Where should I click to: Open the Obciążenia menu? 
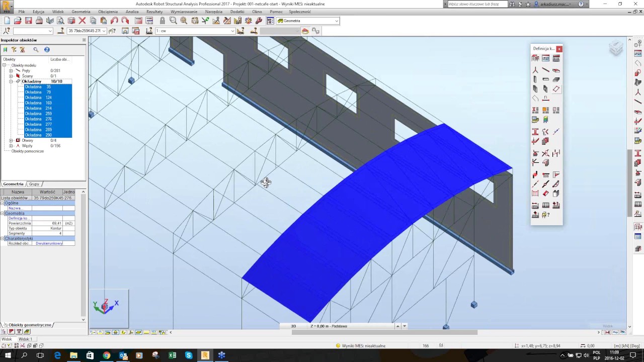(x=108, y=12)
